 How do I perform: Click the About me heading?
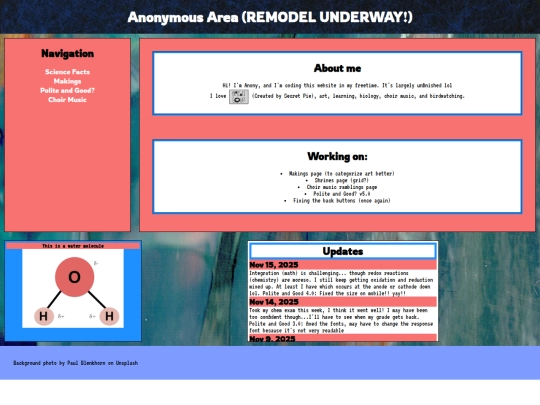coord(338,68)
